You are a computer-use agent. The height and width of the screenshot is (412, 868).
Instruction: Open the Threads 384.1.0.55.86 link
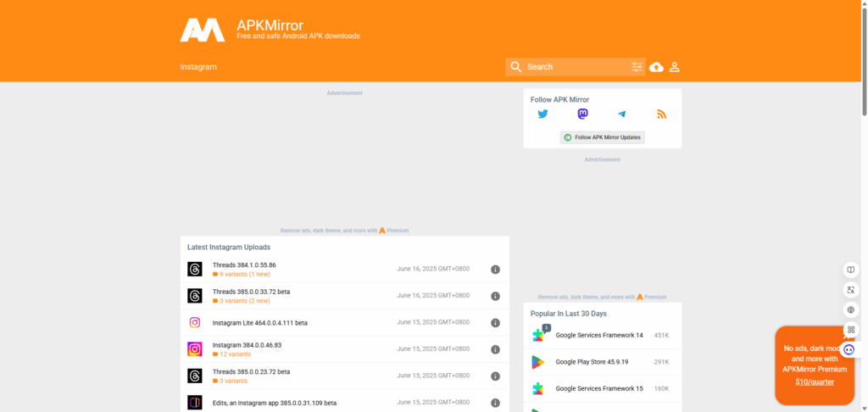244,264
